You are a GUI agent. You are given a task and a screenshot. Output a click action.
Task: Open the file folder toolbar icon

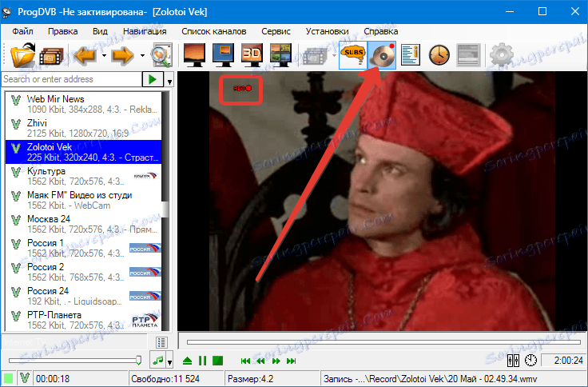22,55
